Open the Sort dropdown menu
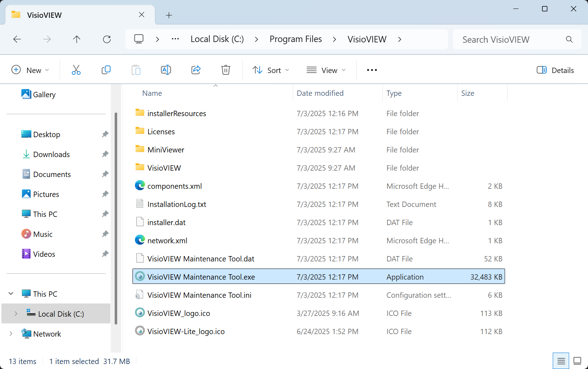Screen dimensions: 588x369 point(271,70)
